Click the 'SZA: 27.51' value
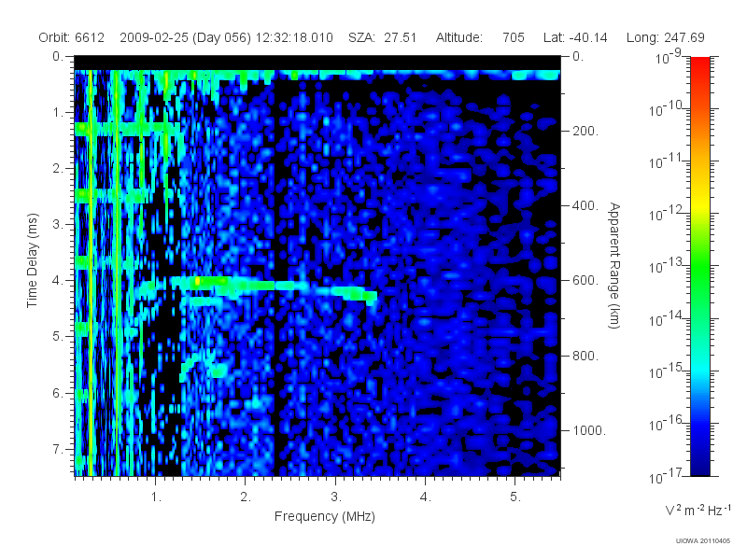This screenshot has width=747, height=560. coord(382,37)
